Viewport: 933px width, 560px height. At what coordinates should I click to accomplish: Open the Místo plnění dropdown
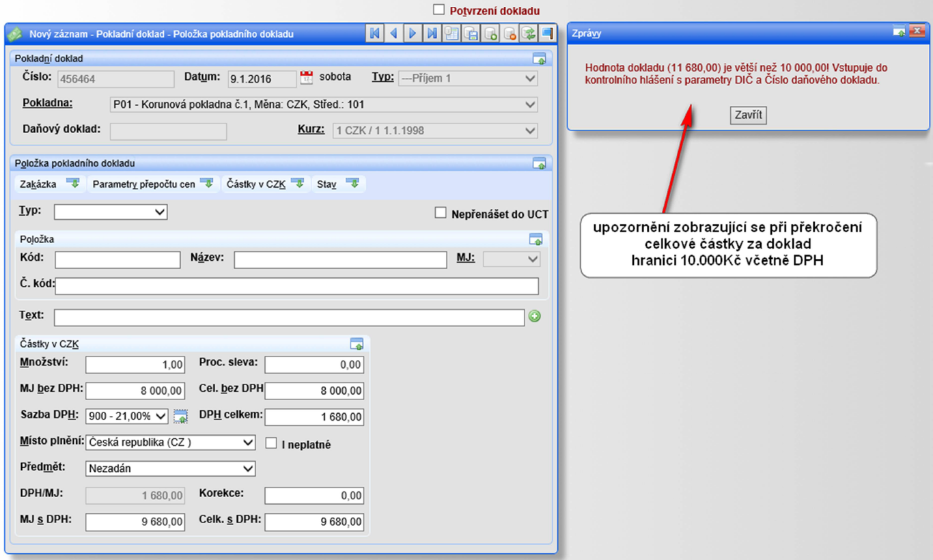248,443
